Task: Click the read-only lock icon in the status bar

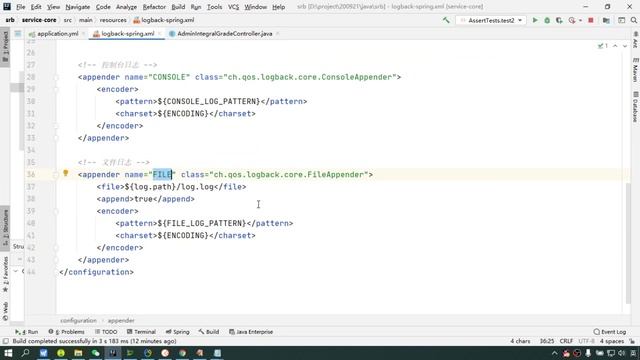Action: pos(632,341)
